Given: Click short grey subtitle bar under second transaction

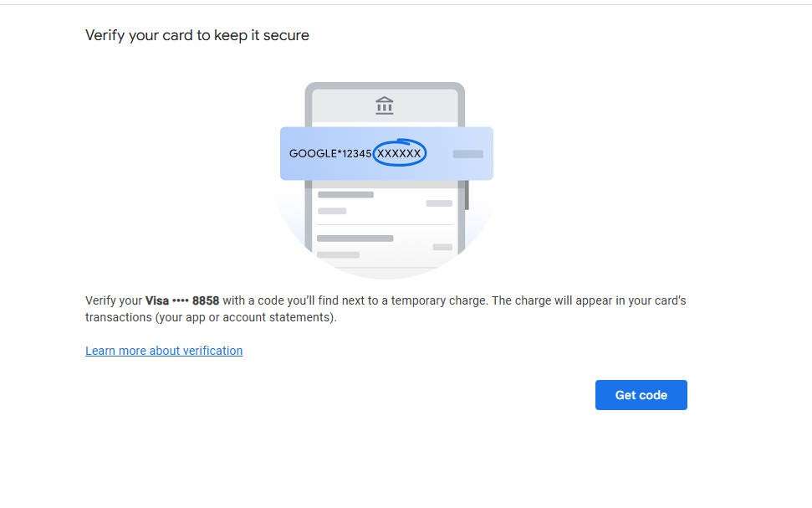Looking at the screenshot, I should [x=338, y=254].
